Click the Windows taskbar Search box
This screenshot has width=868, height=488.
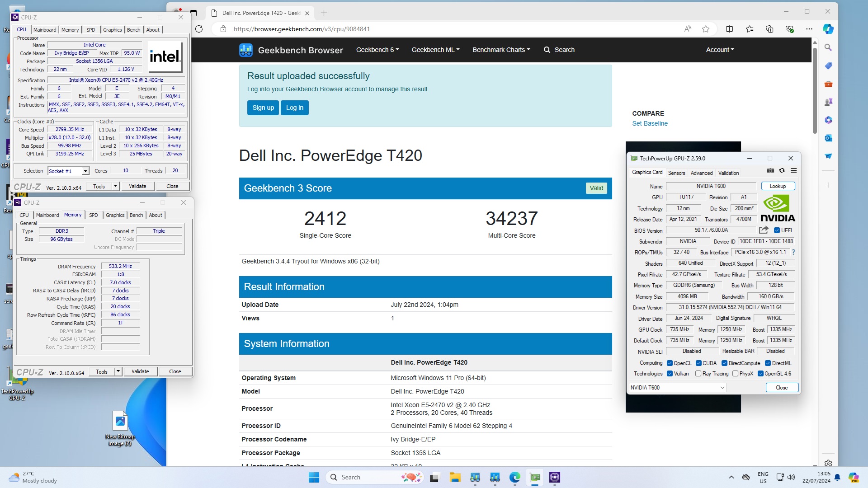(374, 477)
